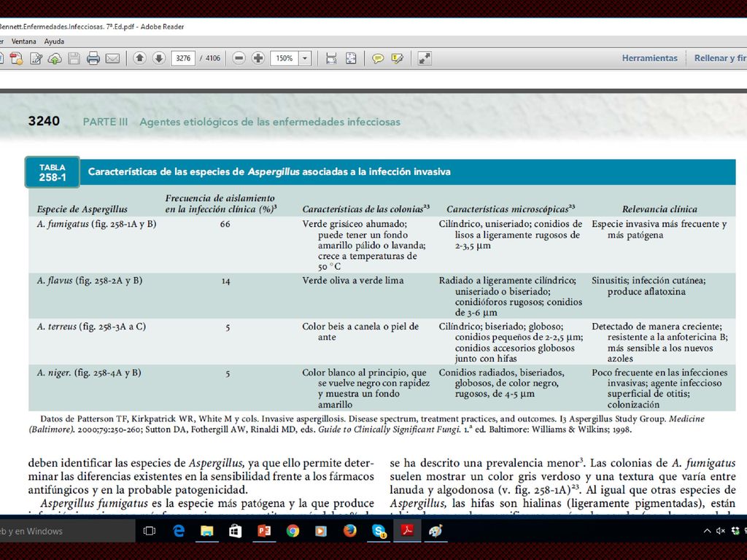Click the 150% zoom value field
The image size is (747, 560).
point(285,58)
